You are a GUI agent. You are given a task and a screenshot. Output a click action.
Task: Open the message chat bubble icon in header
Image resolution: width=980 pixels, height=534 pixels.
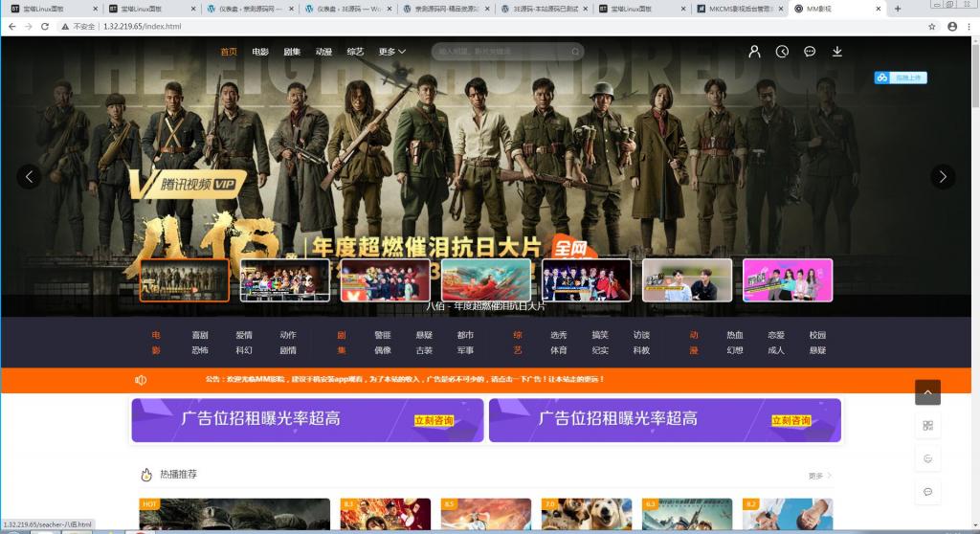[810, 52]
